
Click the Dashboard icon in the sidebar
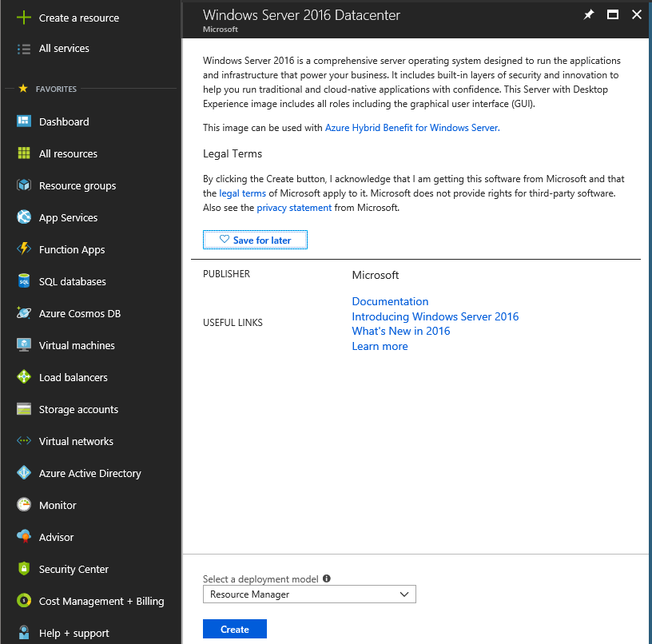[24, 121]
